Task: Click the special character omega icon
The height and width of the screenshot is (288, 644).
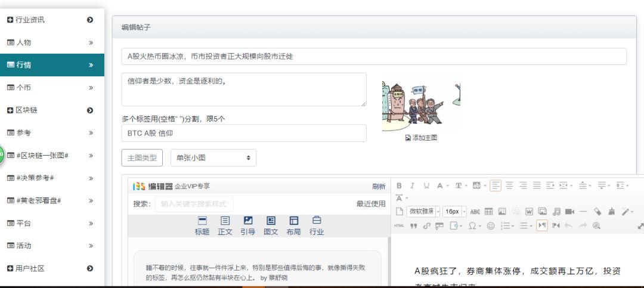Action: tap(472, 225)
